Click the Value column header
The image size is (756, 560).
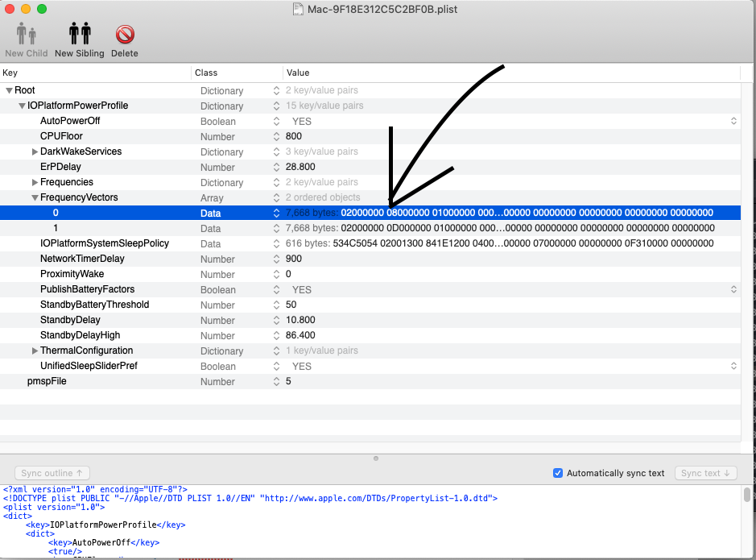point(511,73)
